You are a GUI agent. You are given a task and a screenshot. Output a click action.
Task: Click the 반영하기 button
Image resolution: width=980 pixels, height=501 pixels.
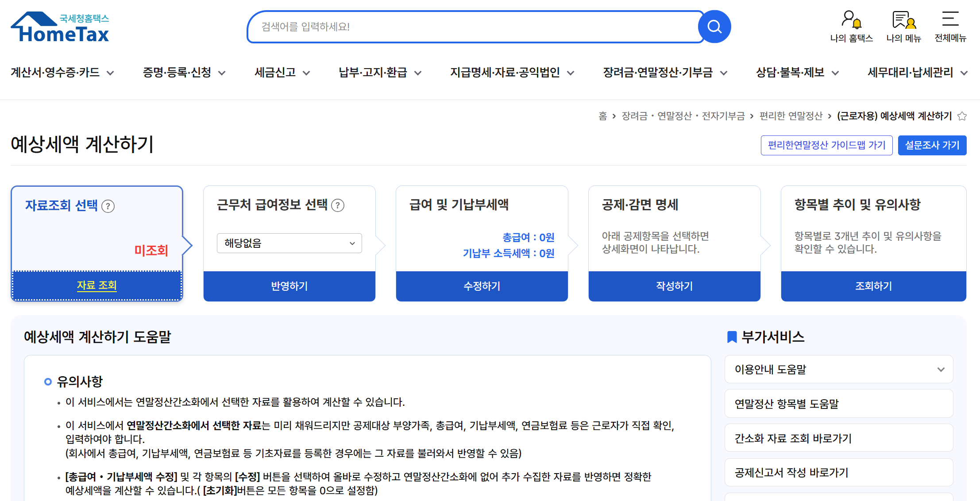click(289, 286)
